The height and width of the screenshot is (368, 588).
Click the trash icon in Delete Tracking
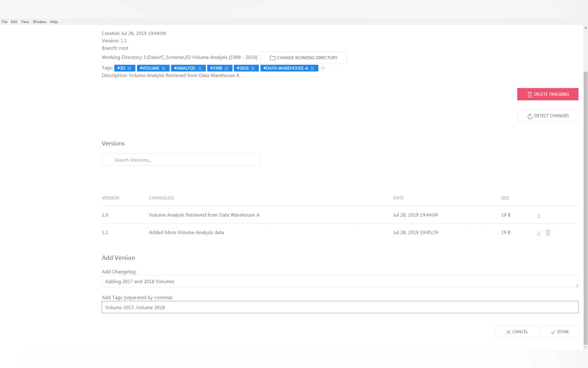click(x=530, y=95)
